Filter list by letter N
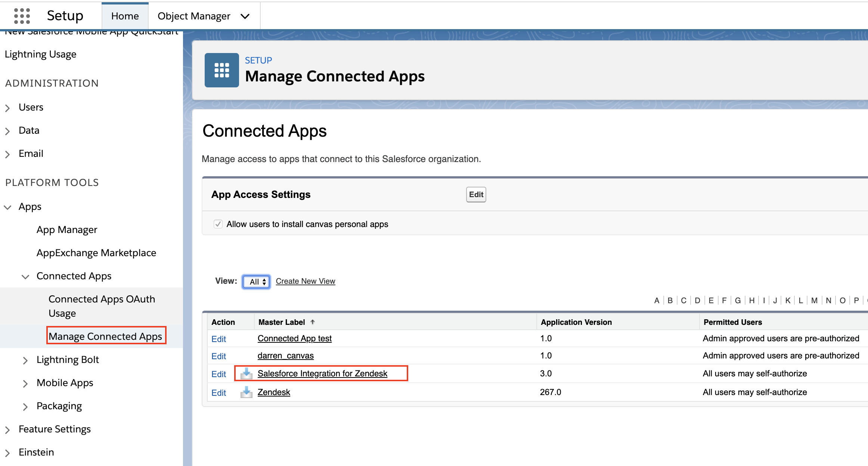This screenshot has height=466, width=868. pos(828,301)
